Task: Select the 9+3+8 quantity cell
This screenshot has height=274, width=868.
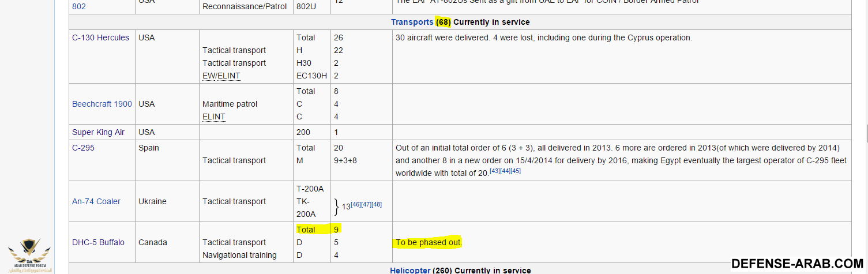Action: pos(345,160)
